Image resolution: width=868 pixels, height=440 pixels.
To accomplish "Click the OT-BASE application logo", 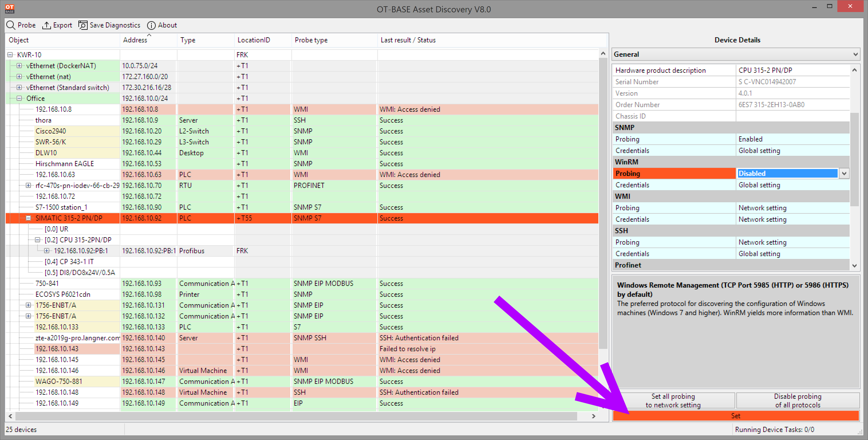I will point(10,9).
